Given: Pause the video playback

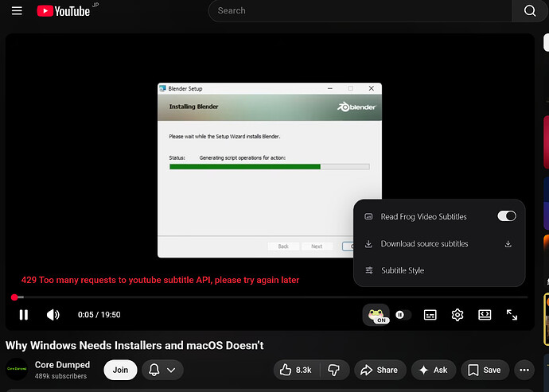Looking at the screenshot, I should (x=23, y=315).
